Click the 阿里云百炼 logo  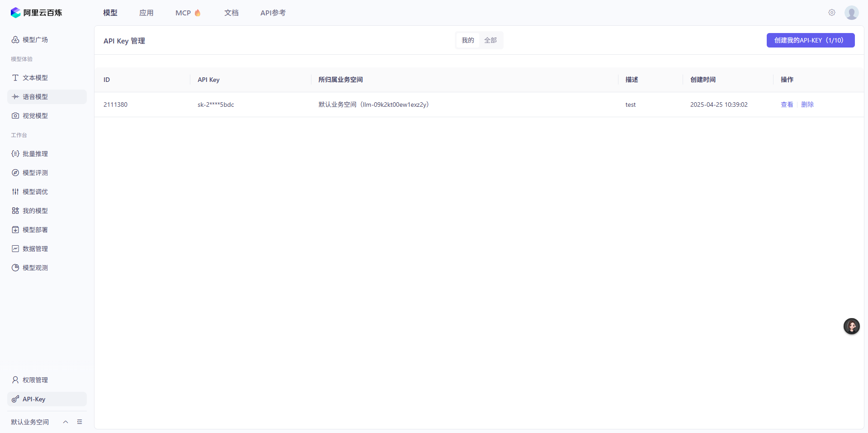36,13
